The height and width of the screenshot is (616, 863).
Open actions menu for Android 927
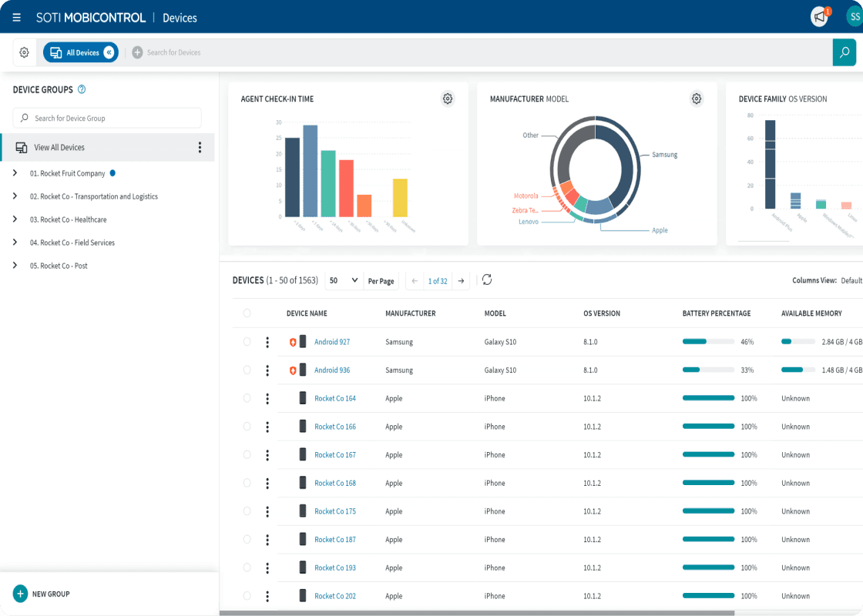point(267,342)
